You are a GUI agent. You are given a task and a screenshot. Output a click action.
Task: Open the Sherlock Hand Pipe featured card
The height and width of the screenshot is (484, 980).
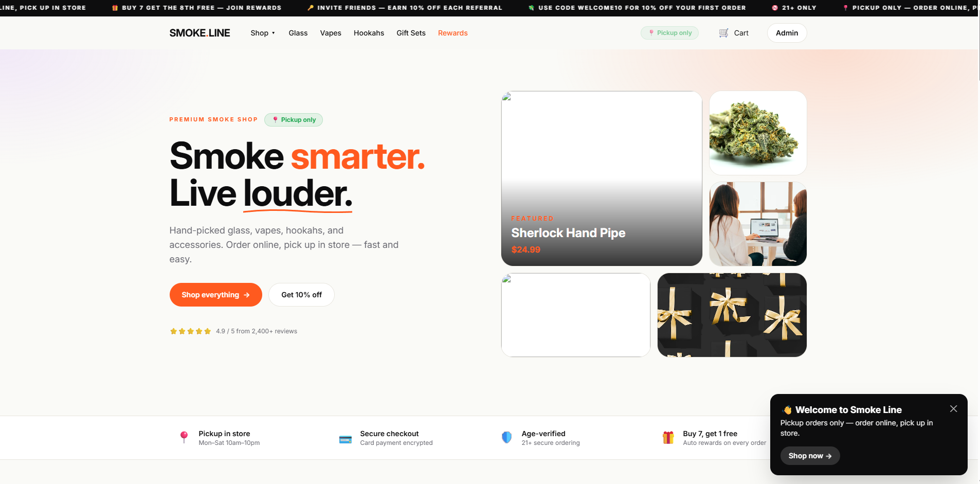pos(602,178)
